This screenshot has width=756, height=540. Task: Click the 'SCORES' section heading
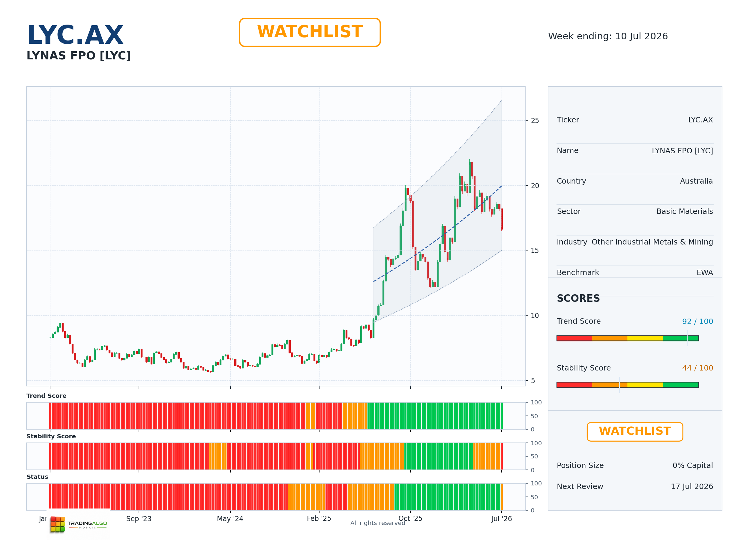pos(578,298)
